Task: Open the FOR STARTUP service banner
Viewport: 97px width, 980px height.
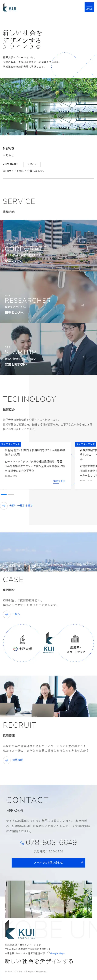Action: (48, 349)
